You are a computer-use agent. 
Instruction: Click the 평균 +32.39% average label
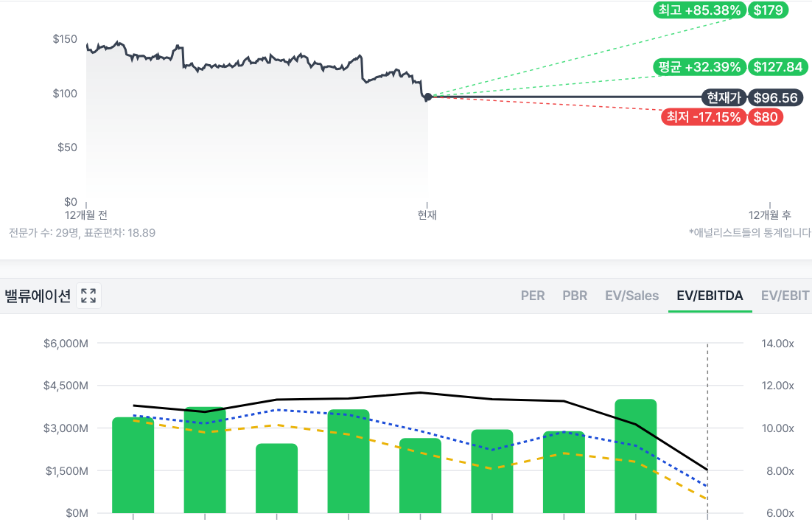699,67
